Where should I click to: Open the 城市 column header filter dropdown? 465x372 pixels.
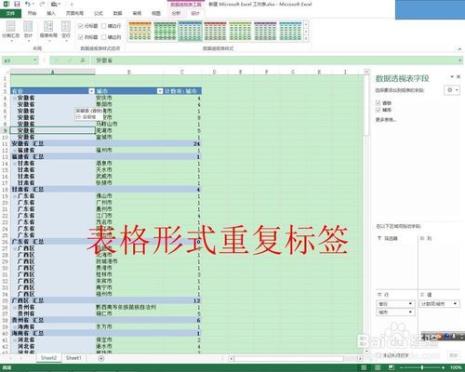coord(160,91)
